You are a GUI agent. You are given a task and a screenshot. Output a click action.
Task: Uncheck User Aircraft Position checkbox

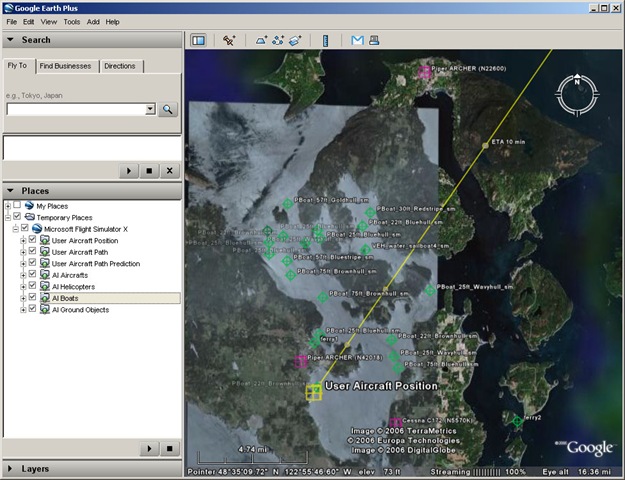click(x=32, y=240)
